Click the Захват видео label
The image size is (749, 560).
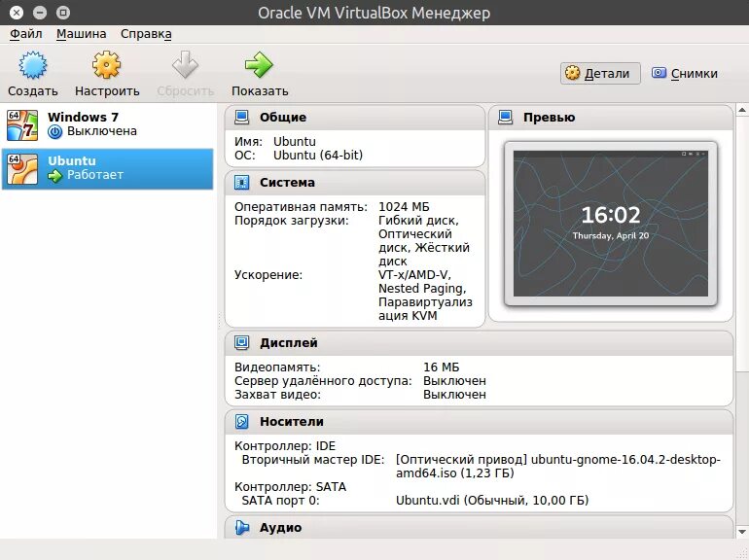277,395
